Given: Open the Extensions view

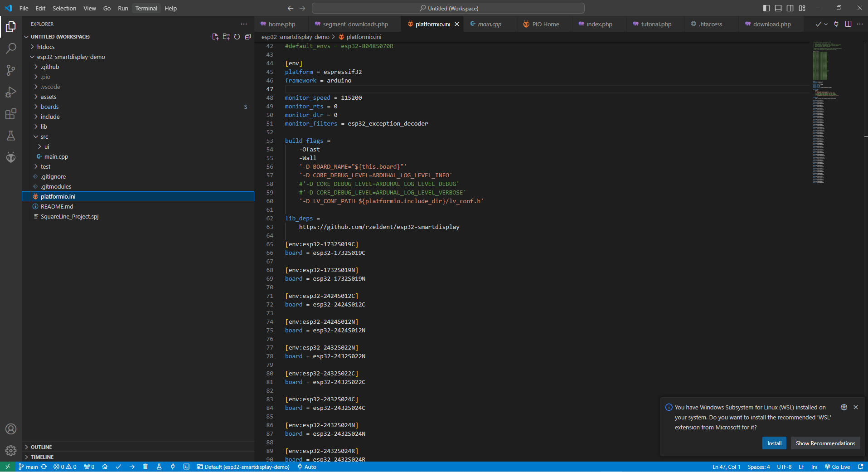Looking at the screenshot, I should click(11, 114).
